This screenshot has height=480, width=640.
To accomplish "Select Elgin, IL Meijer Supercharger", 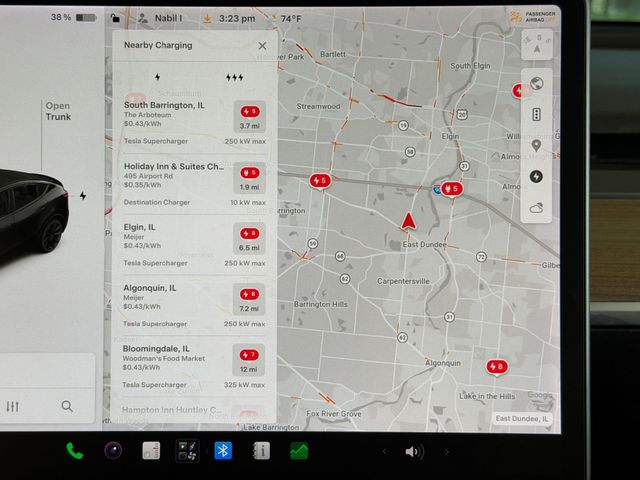I will point(195,245).
